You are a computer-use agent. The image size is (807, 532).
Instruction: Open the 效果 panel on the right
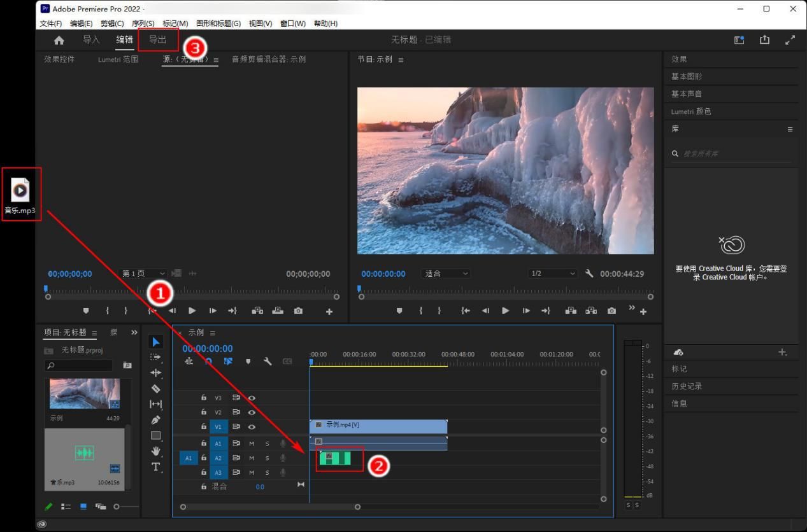[679, 59]
